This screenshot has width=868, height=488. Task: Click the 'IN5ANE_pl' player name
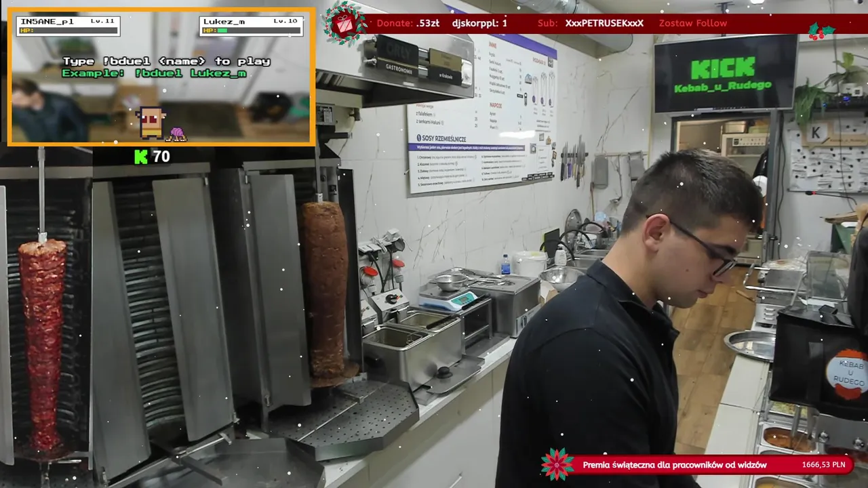click(x=47, y=21)
